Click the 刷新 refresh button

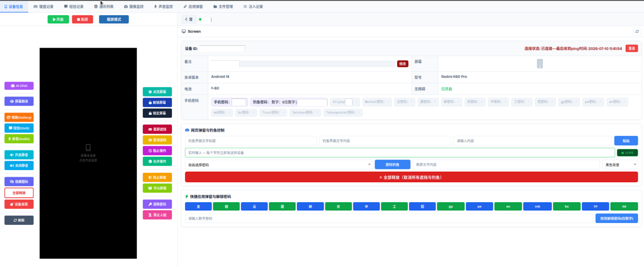pyautogui.click(x=19, y=220)
